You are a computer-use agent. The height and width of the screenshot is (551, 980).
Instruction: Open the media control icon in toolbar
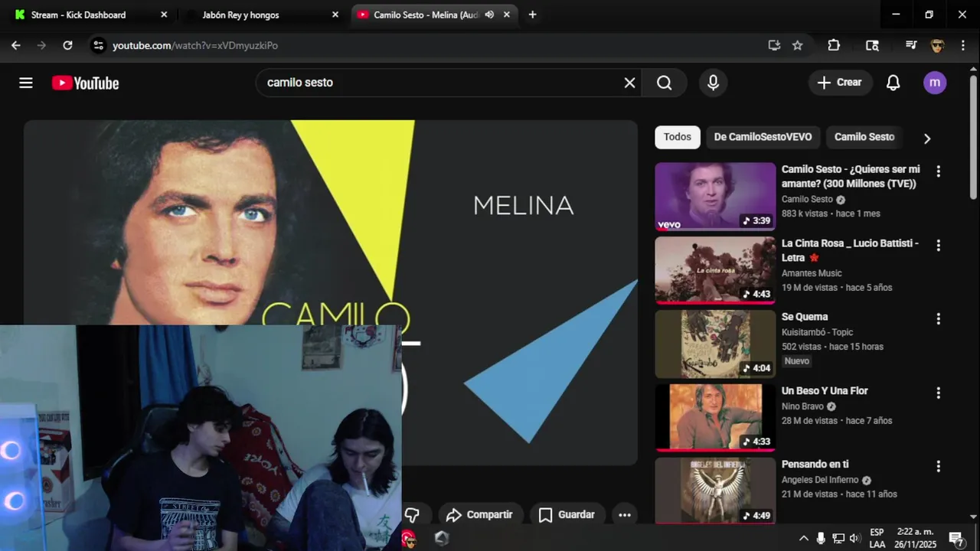[911, 45]
